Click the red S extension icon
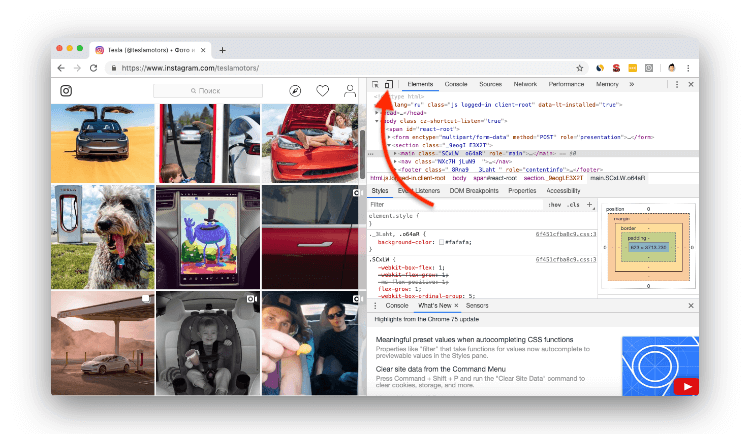 tap(616, 68)
